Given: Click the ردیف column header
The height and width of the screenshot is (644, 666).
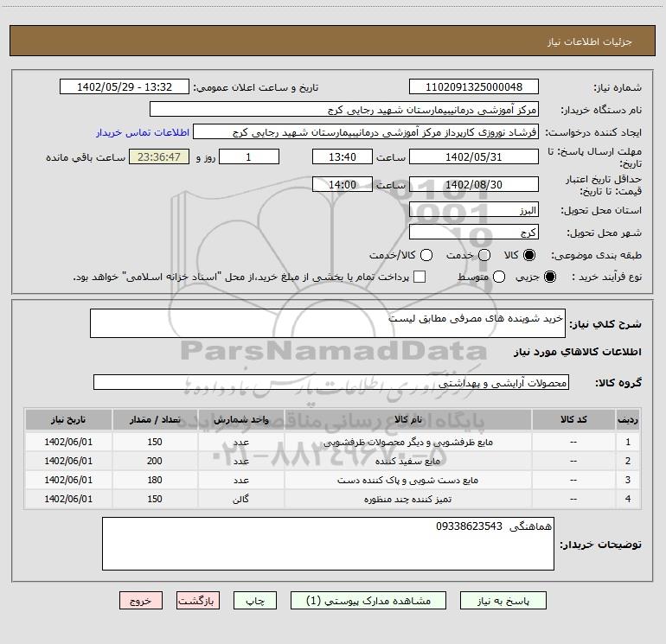Looking at the screenshot, I should pyautogui.click(x=628, y=420).
